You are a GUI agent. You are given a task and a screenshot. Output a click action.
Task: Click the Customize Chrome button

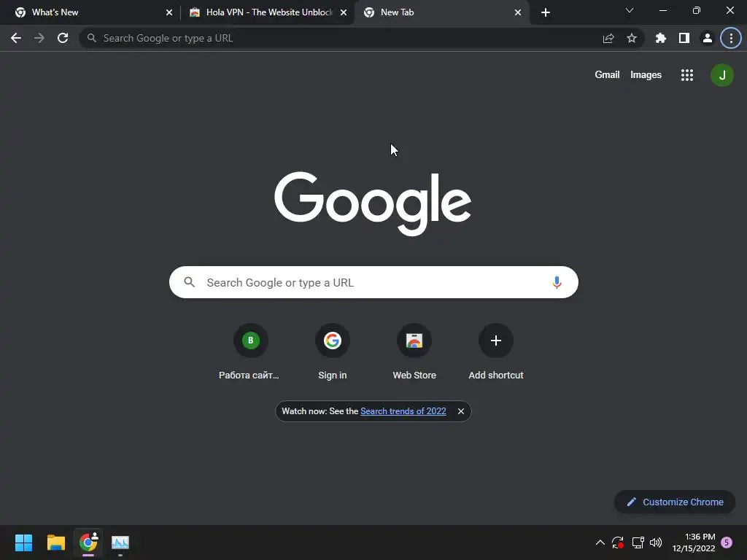[x=675, y=502]
